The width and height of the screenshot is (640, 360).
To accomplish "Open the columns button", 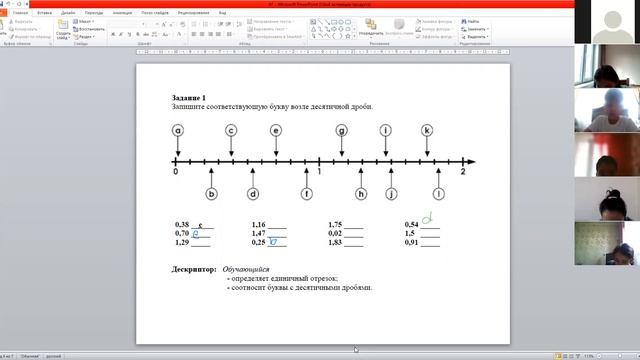I will click(229, 35).
